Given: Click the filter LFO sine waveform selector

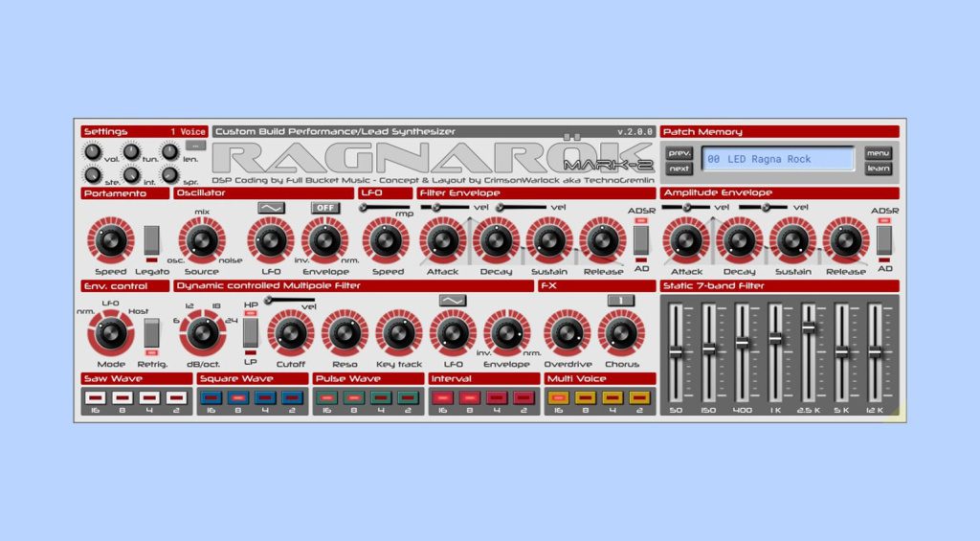Looking at the screenshot, I should (x=453, y=300).
